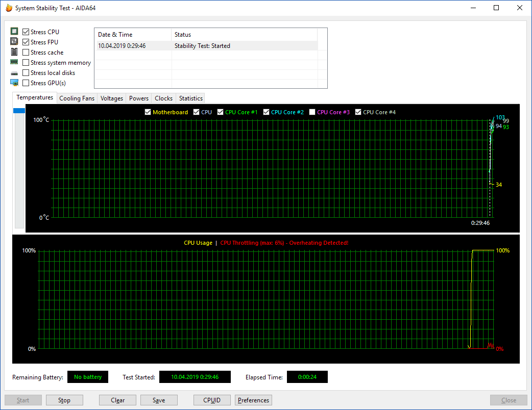
Task: Click the FPU icon beside Stress FPU
Action: click(14, 42)
